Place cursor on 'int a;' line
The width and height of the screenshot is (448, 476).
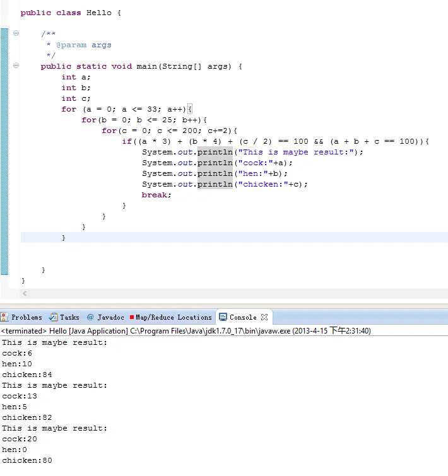pos(76,77)
